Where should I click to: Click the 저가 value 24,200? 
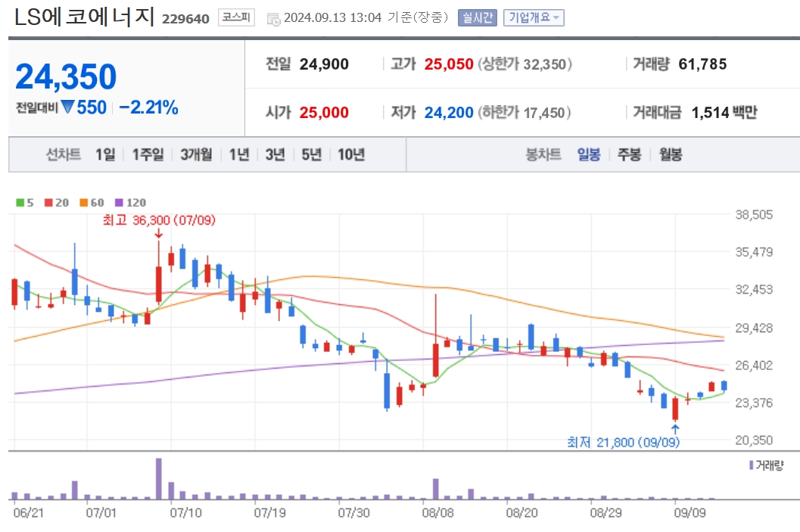449,112
